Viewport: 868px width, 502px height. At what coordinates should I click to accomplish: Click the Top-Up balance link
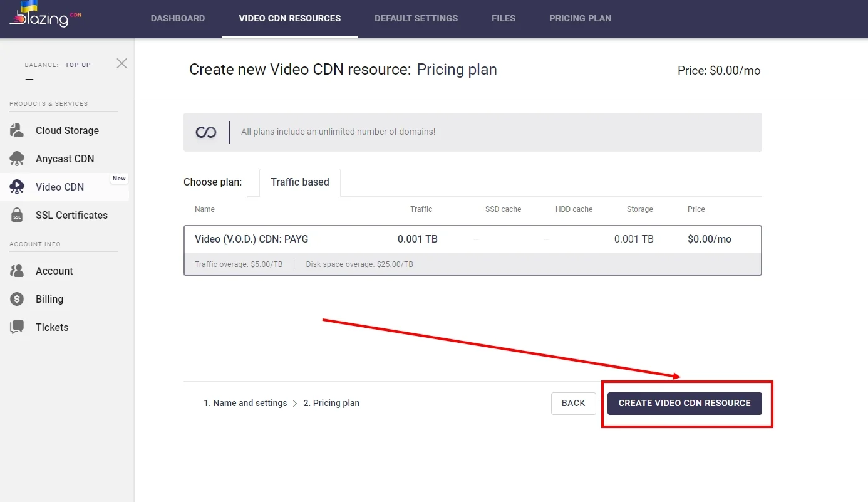78,65
